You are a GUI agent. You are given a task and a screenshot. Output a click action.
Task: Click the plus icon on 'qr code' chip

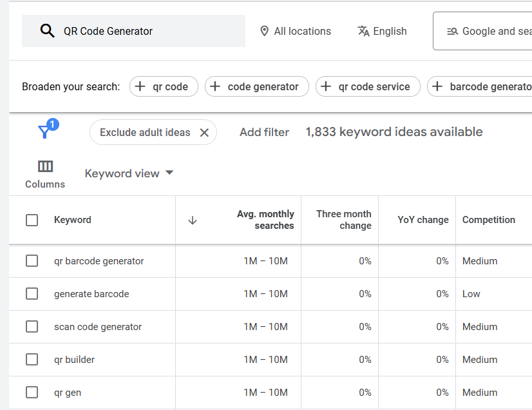pos(140,86)
